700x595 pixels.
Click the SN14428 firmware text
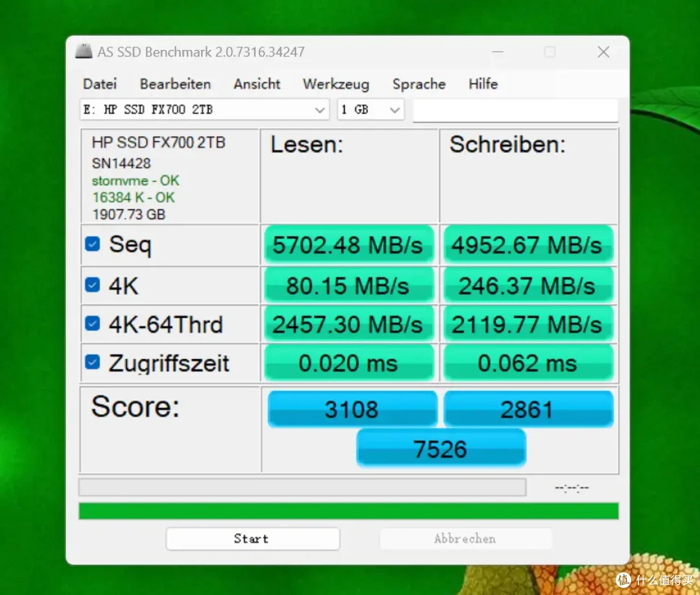click(121, 163)
